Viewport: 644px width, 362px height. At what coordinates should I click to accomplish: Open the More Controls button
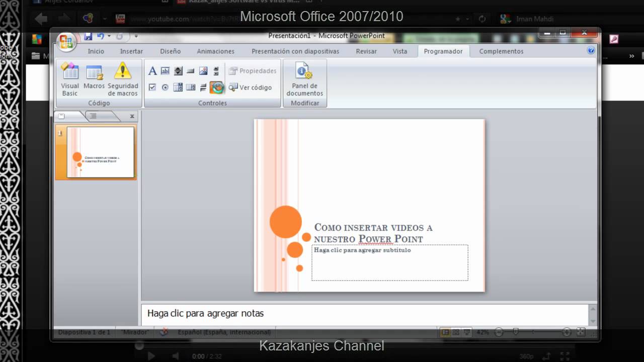(x=217, y=87)
